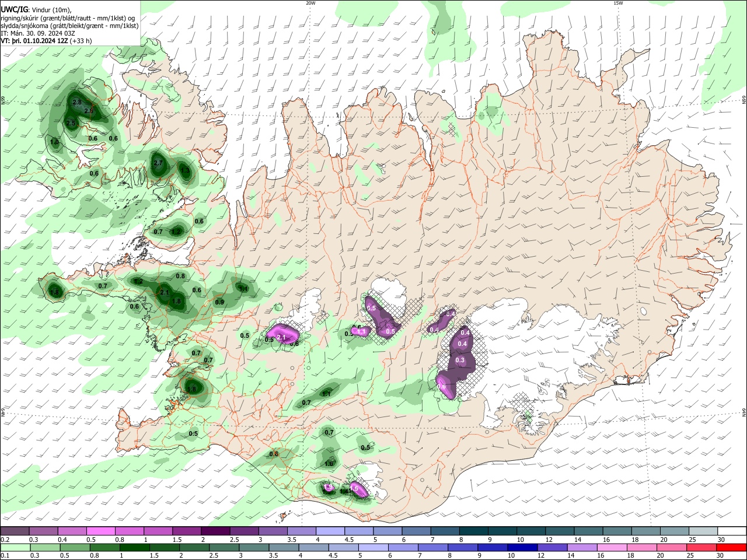Select the 64N latitude label on right map edge
Viewport: 747px width, 560px height.
click(744, 413)
